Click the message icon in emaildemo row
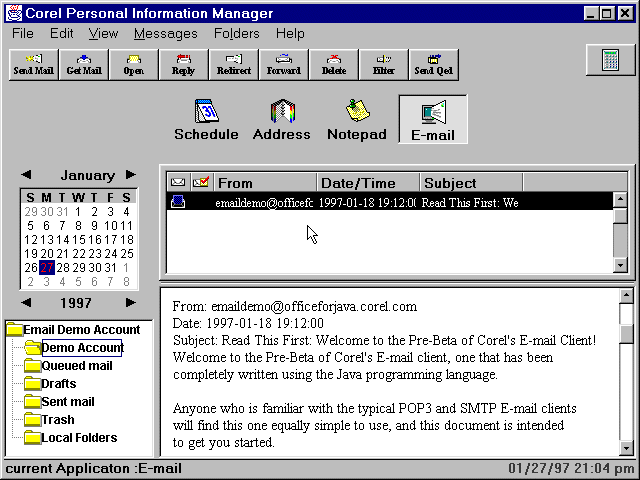The width and height of the screenshot is (640, 480). coord(178,202)
